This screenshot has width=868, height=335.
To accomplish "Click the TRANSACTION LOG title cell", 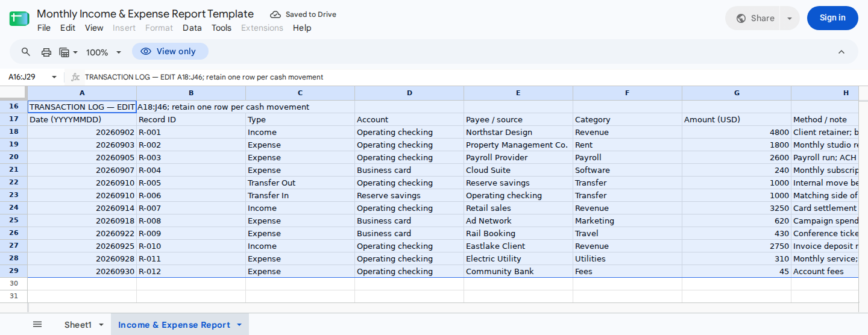I will (x=82, y=107).
